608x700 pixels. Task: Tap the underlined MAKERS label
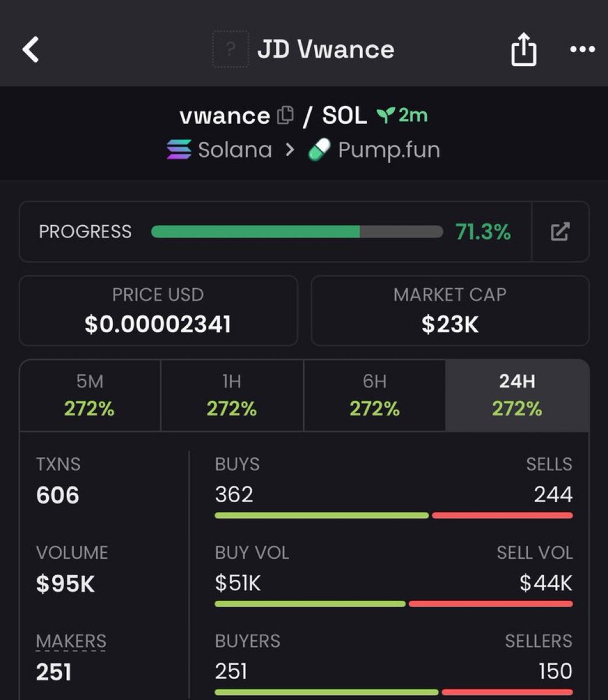pos(71,641)
